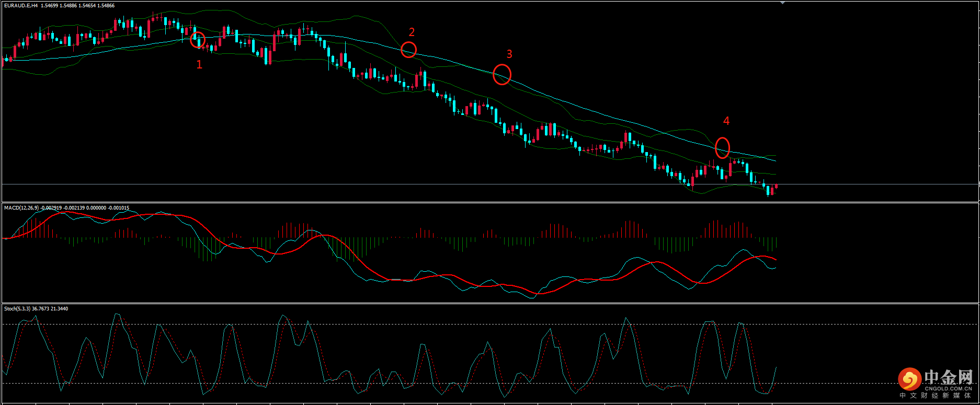Select the red circle marker labeled 3

tap(502, 74)
